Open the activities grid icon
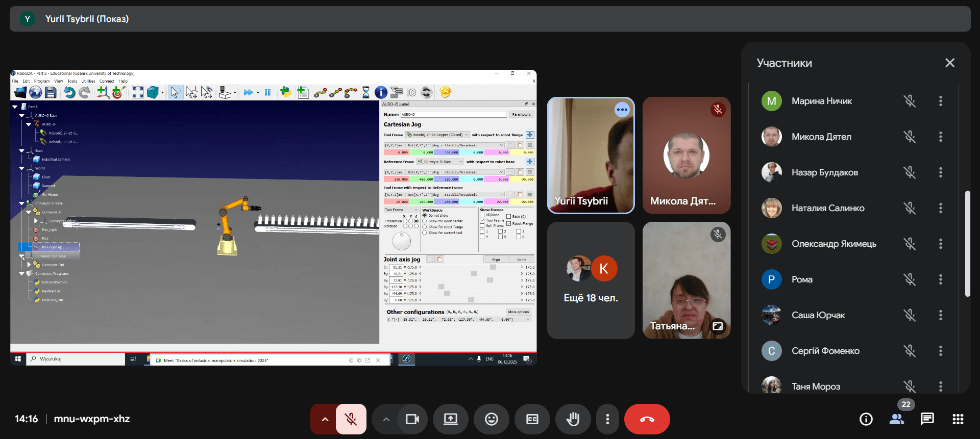 tap(958, 419)
